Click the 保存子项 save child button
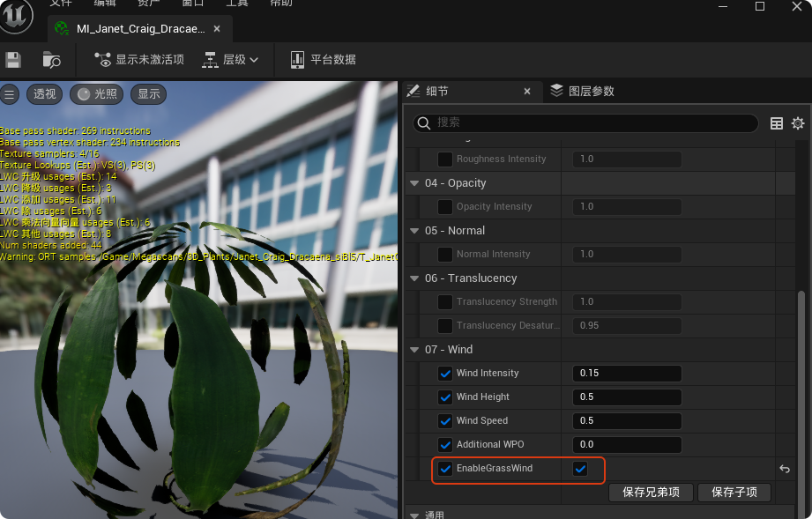This screenshot has width=812, height=519. (x=734, y=492)
